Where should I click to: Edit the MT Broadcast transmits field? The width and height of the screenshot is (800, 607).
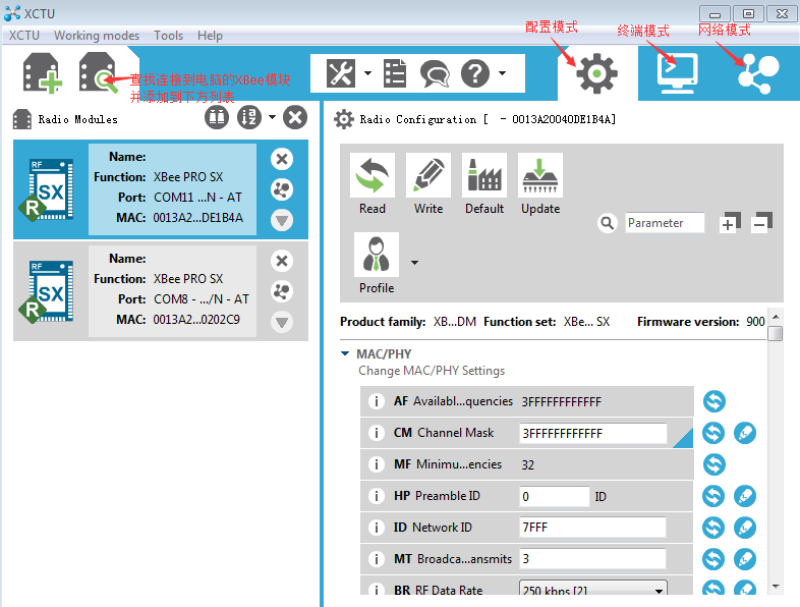593,559
